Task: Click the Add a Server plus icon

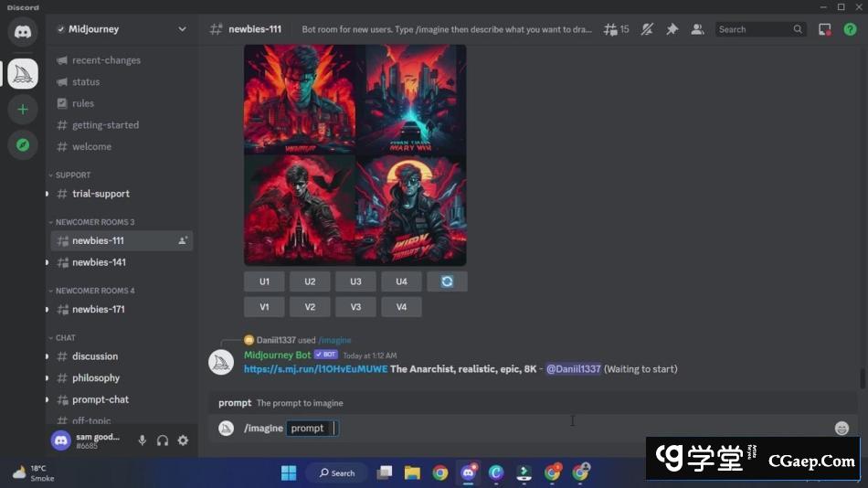Action: (23, 110)
